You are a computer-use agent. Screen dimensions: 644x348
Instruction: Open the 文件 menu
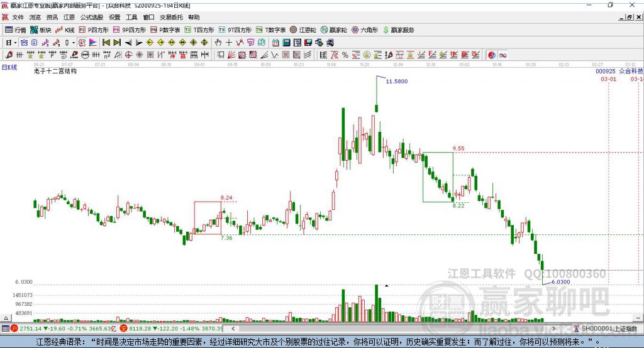coord(18,17)
